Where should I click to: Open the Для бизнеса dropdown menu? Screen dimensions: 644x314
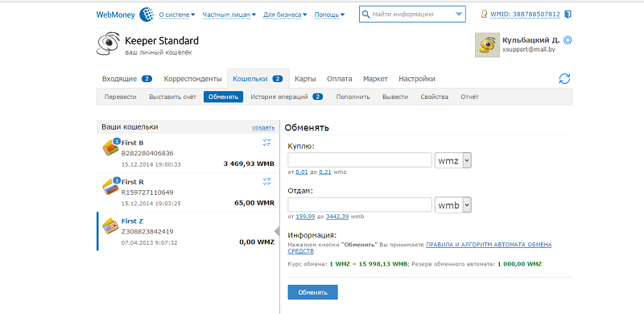point(285,14)
